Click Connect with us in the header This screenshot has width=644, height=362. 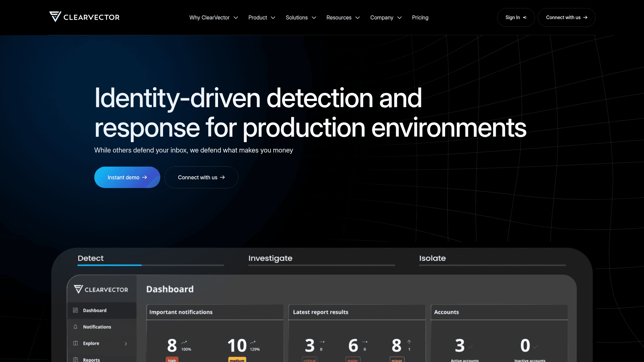(567, 17)
